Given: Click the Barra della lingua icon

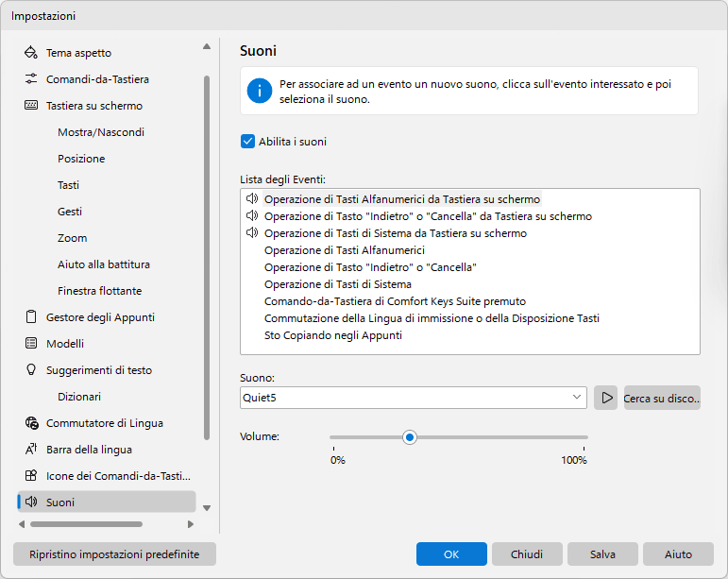Looking at the screenshot, I should pos(31,449).
